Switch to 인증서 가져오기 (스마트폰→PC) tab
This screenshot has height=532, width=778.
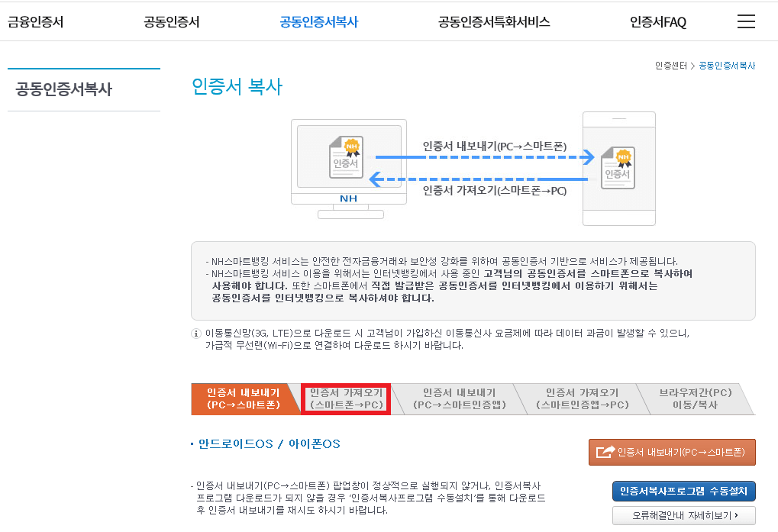click(x=347, y=398)
